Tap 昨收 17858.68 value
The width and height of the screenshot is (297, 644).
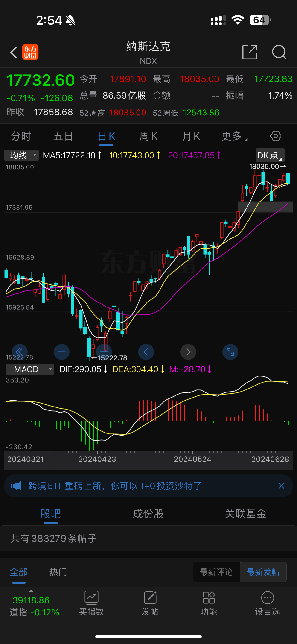click(x=53, y=112)
